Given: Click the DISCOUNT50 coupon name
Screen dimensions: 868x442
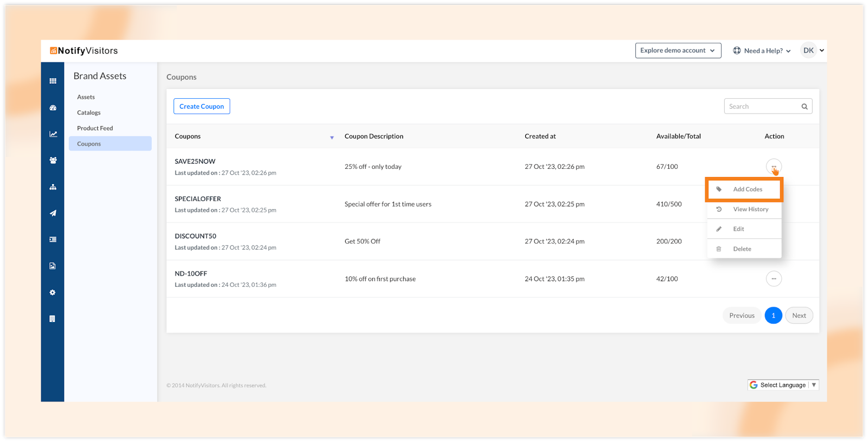Looking at the screenshot, I should pyautogui.click(x=195, y=236).
